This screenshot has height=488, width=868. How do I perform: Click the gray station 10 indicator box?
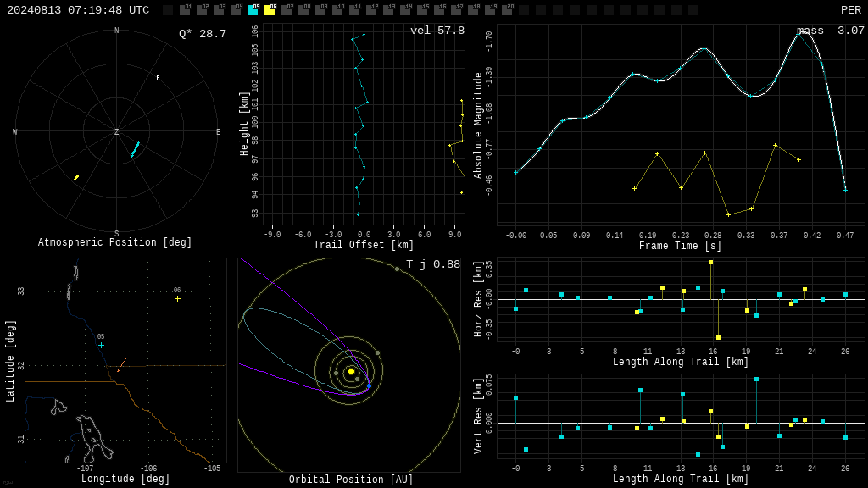[x=337, y=10]
